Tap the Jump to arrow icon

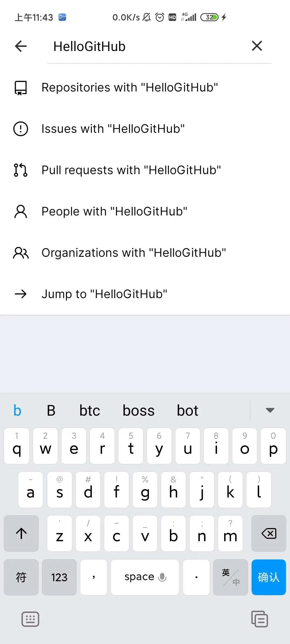coord(21,294)
